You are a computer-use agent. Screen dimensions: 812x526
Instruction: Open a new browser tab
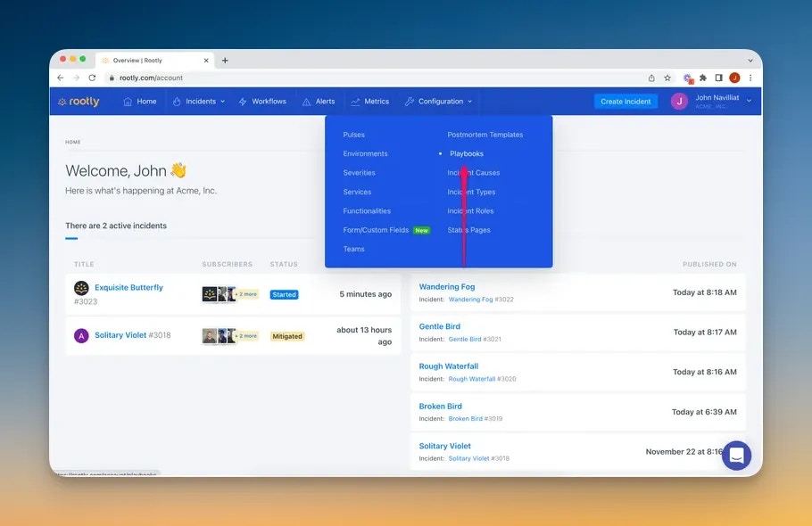(225, 61)
